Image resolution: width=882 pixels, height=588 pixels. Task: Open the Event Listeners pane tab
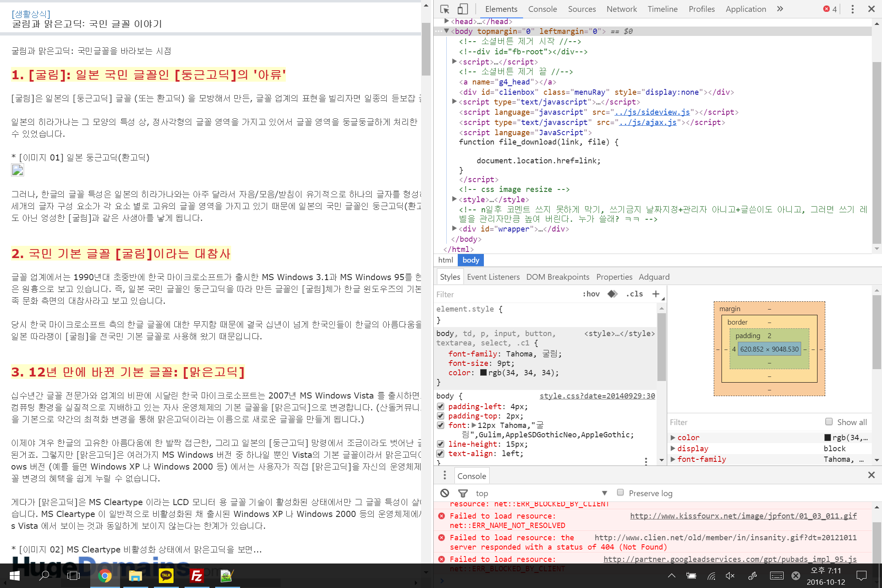point(493,277)
